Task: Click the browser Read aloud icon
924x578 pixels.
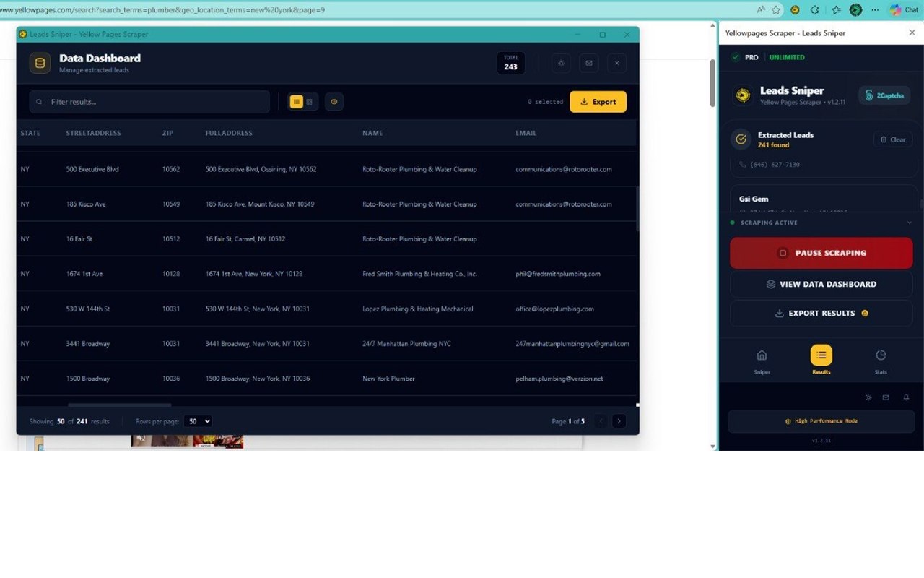Action: point(761,10)
